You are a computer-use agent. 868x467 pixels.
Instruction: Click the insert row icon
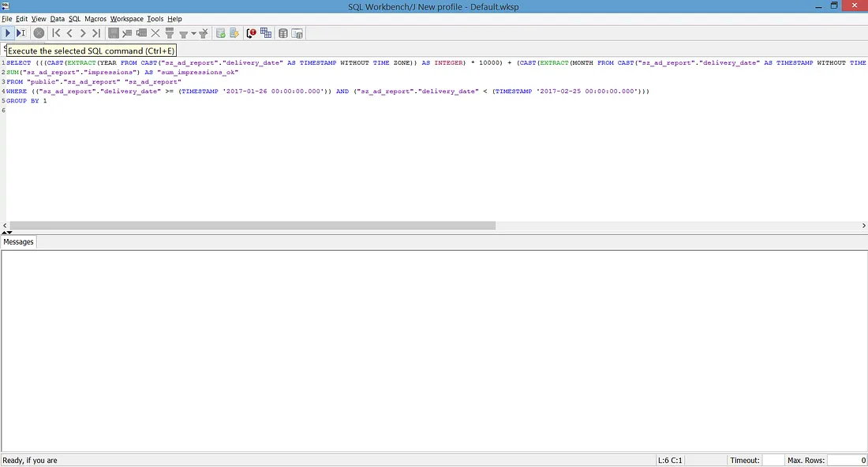(x=127, y=33)
